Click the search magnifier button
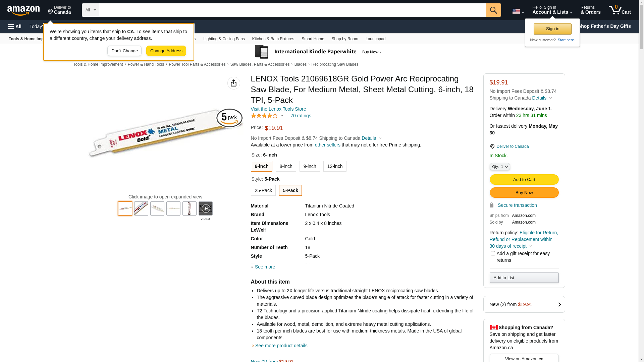Viewport: 644px width, 362px height. pos(493,10)
